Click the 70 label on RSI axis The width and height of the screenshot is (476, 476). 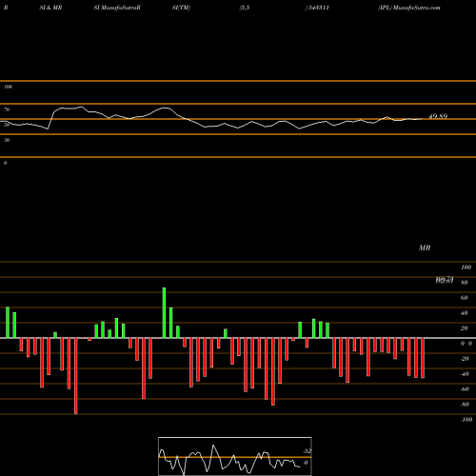coord(7,109)
